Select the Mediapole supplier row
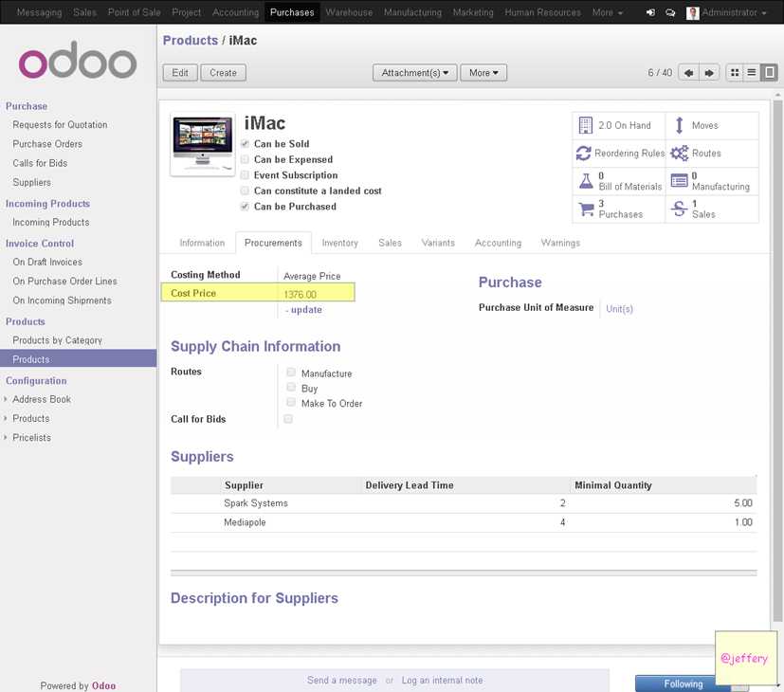Viewport: 784px width, 692px height. (x=464, y=522)
